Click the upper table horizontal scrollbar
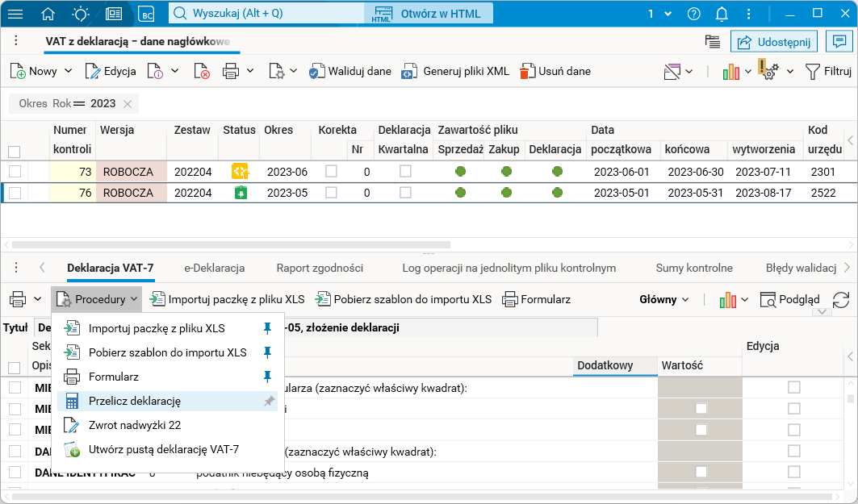The width and height of the screenshot is (858, 504). pyautogui.click(x=231, y=245)
